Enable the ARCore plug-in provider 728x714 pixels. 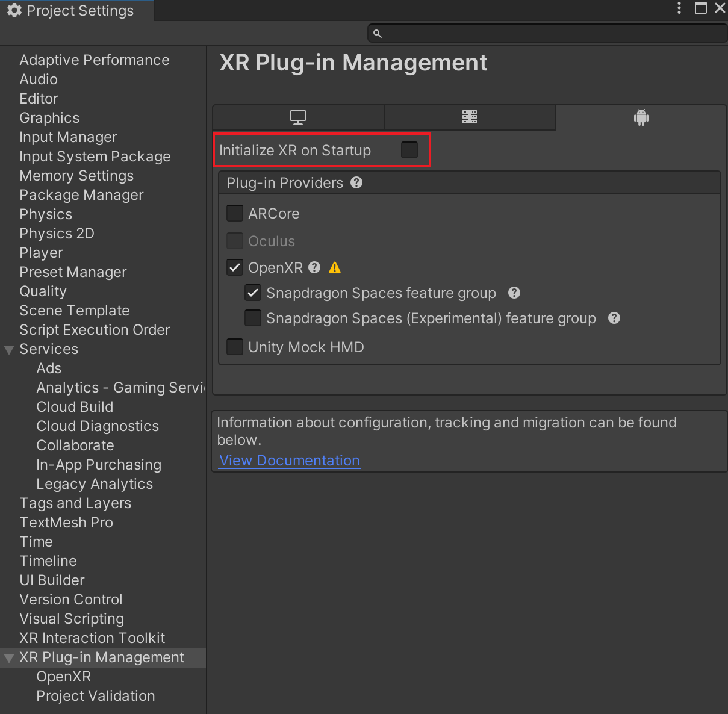coord(235,213)
